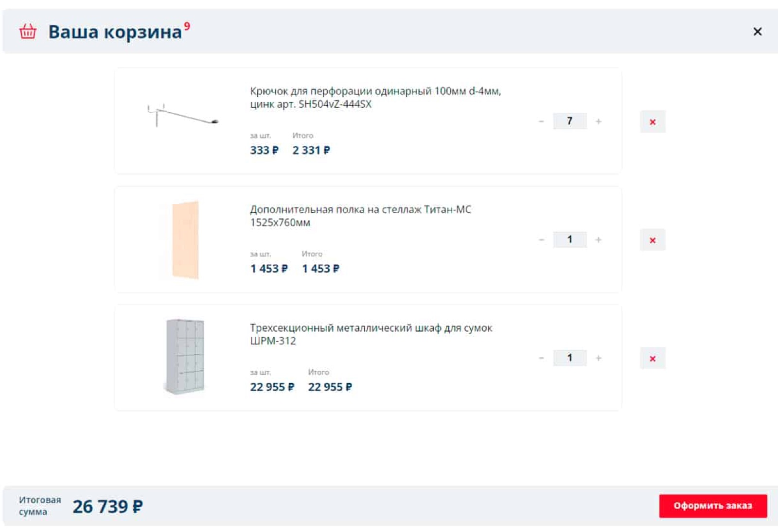Open the Дополнительная полка Титан-МС product link
The height and width of the screenshot is (532, 778).
pos(360,216)
